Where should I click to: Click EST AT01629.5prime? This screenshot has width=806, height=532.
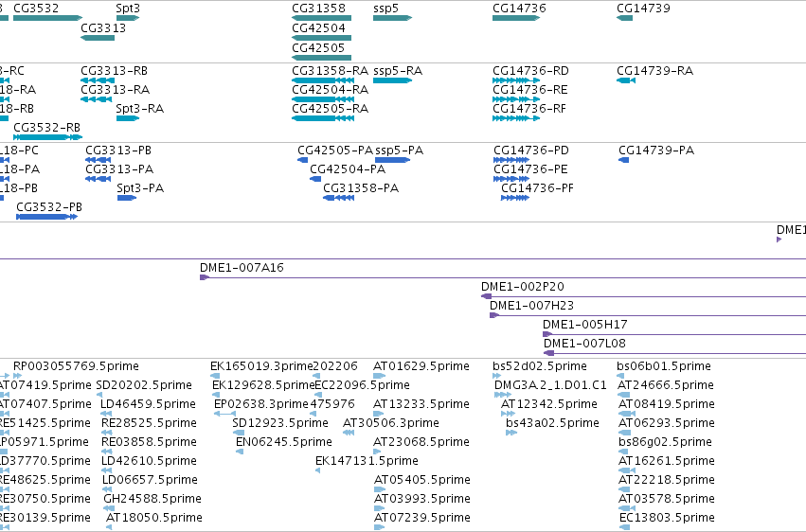pyautogui.click(x=380, y=377)
